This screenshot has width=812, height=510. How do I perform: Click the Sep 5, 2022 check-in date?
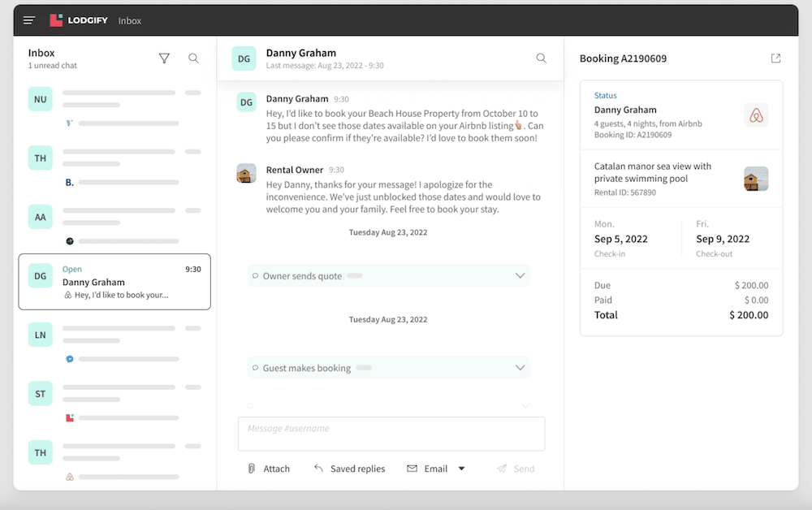click(x=621, y=239)
